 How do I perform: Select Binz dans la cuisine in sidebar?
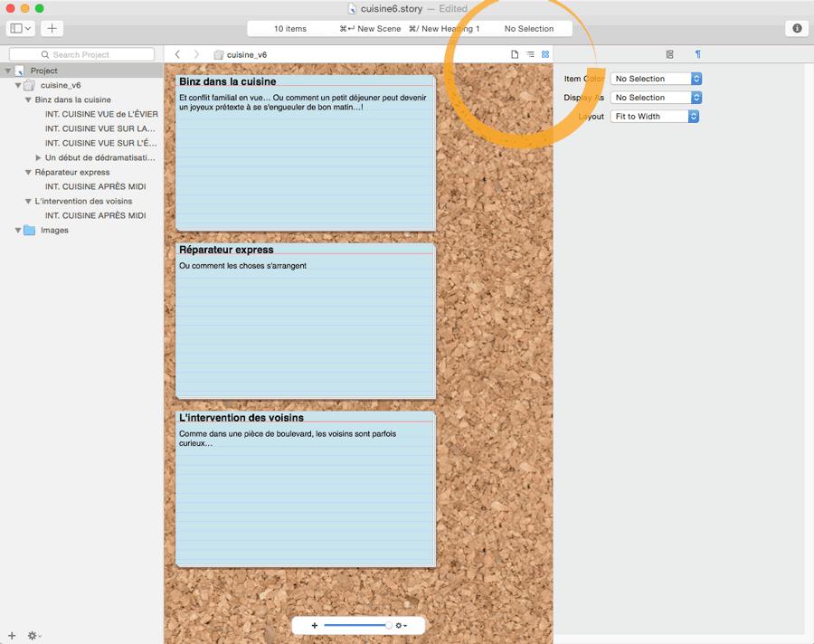pos(72,99)
